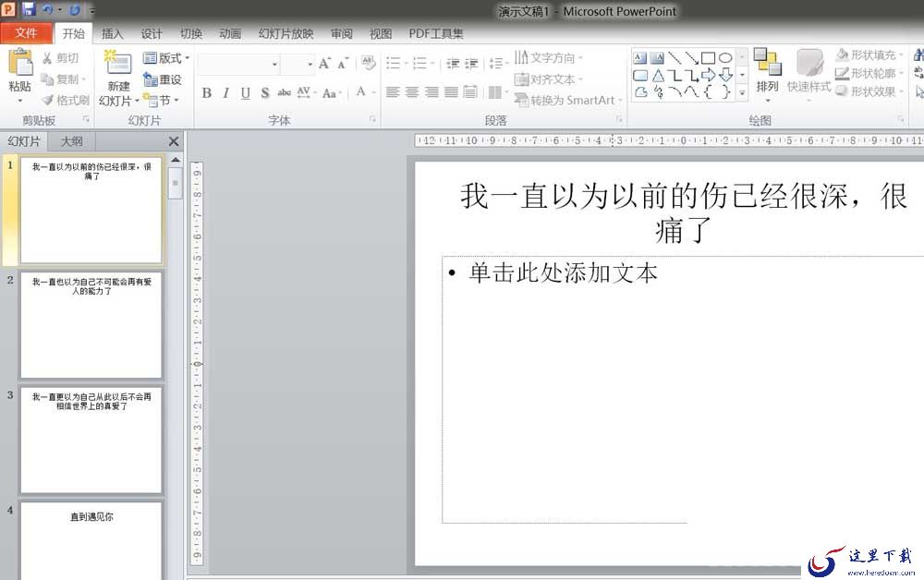This screenshot has height=580, width=924.
Task: Select the Oval shape in gallery
Action: click(x=725, y=57)
